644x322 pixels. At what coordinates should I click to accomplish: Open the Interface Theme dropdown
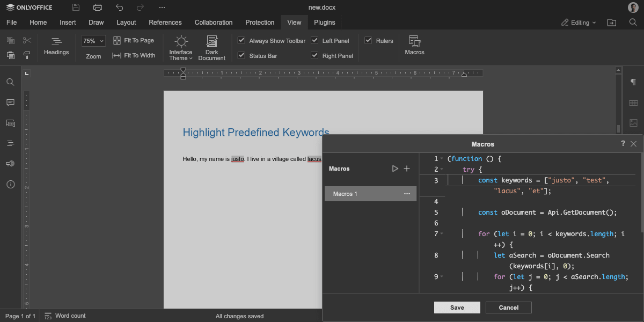click(181, 48)
